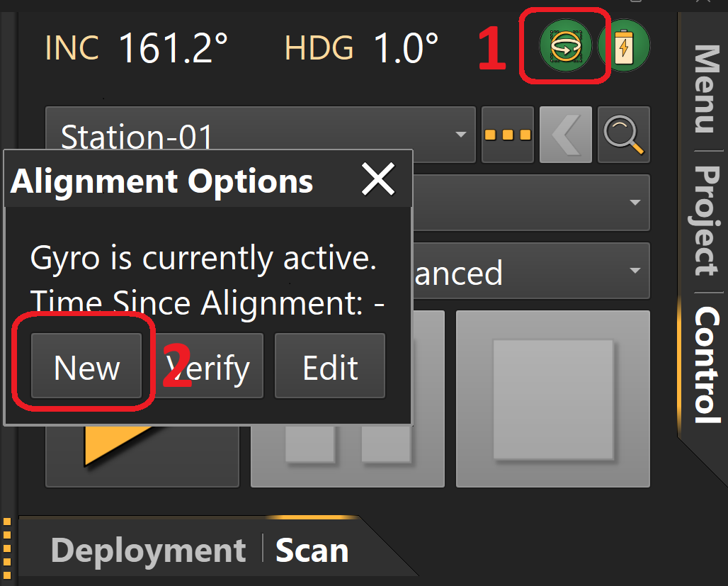Click the ellipsis icon beside Station-01
The image size is (728, 586).
click(507, 135)
